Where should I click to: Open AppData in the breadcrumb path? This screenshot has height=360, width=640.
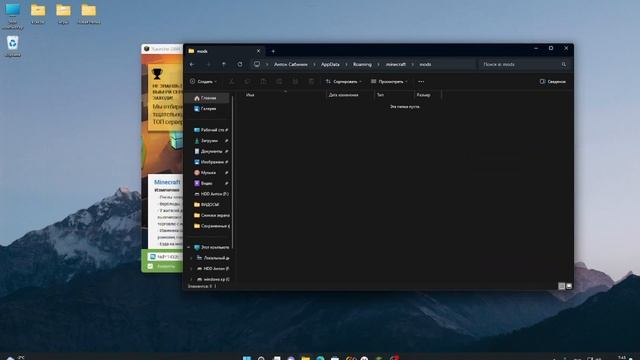click(x=330, y=64)
